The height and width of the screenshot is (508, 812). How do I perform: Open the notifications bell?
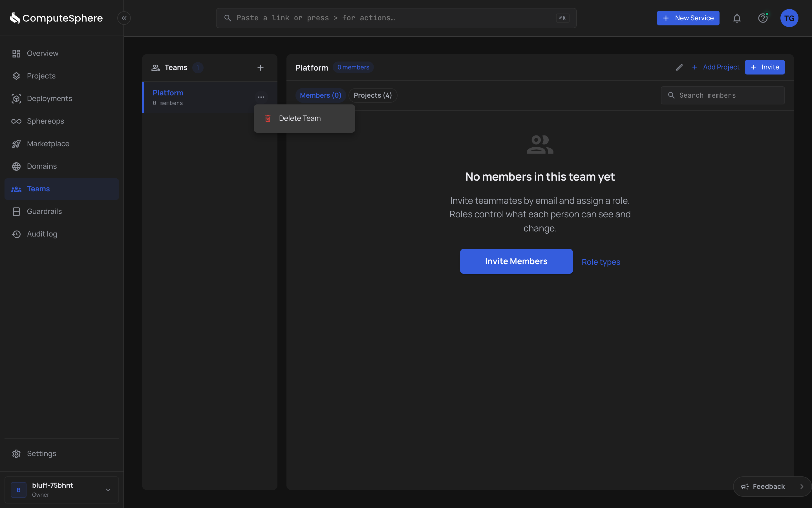click(x=737, y=18)
